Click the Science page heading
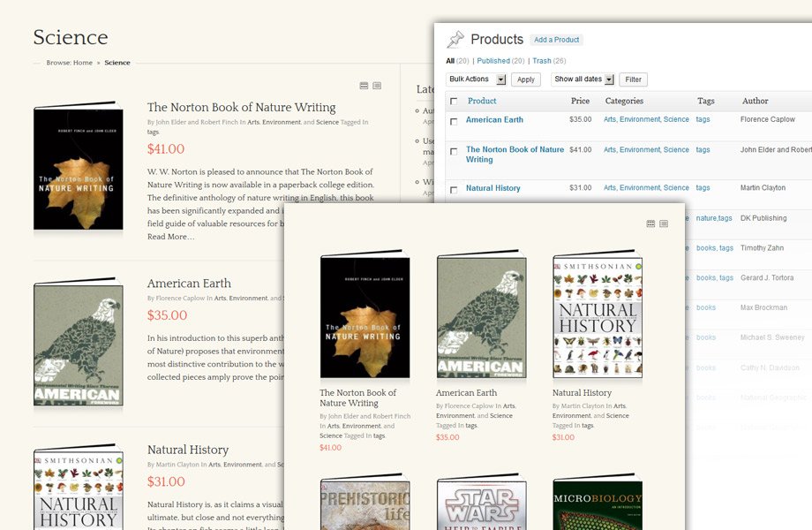This screenshot has width=812, height=530. [71, 37]
